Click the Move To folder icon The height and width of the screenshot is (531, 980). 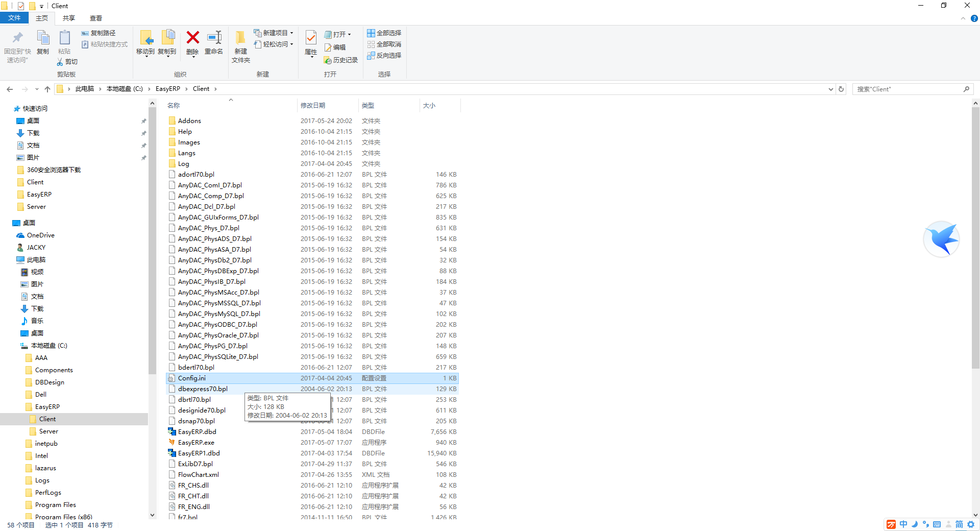click(x=146, y=38)
